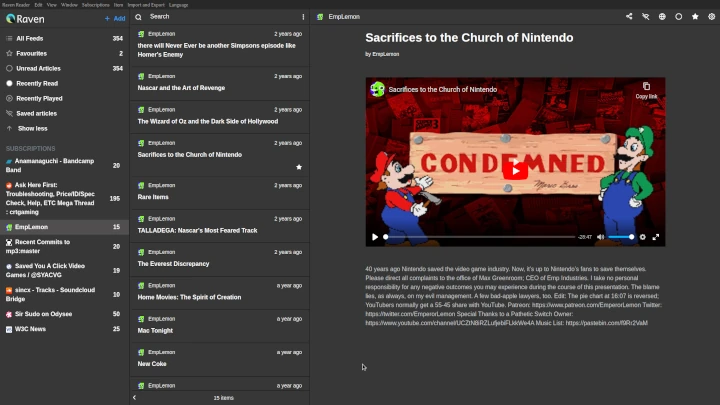The height and width of the screenshot is (405, 720).
Task: Open Unread Articles list
Action: [x=64, y=68]
